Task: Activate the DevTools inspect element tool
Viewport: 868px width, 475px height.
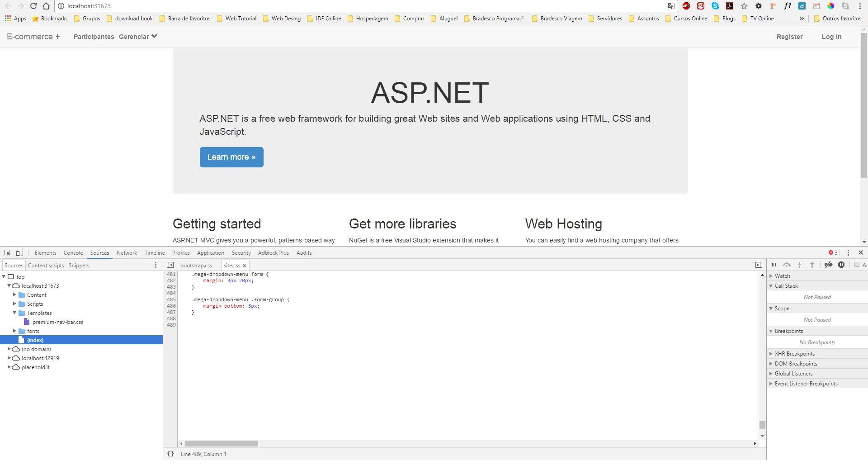Action: 8,252
